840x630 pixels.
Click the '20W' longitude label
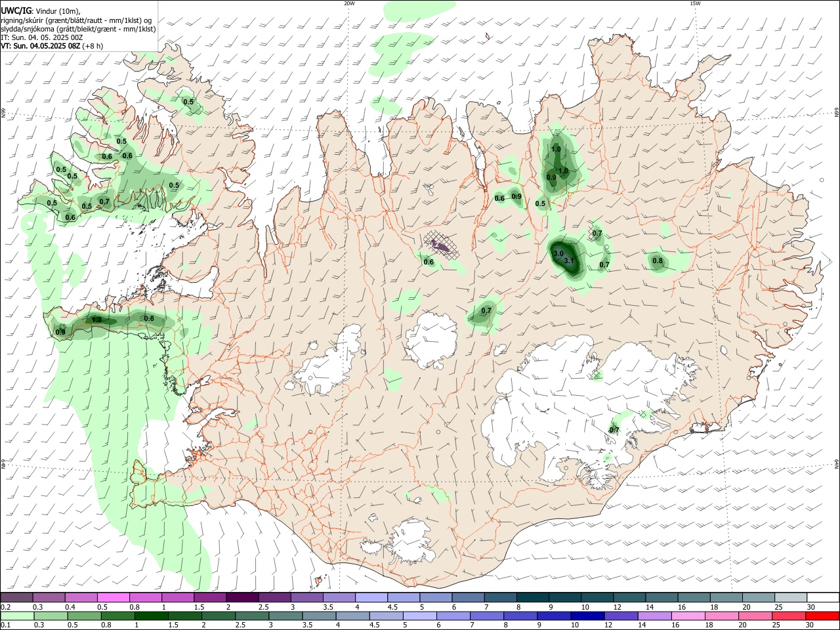pos(349,3)
